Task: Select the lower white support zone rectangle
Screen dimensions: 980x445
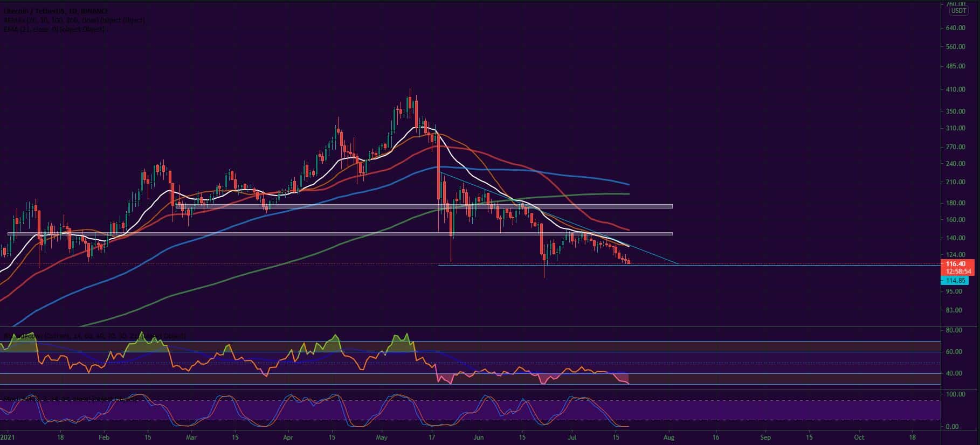Action: point(340,234)
